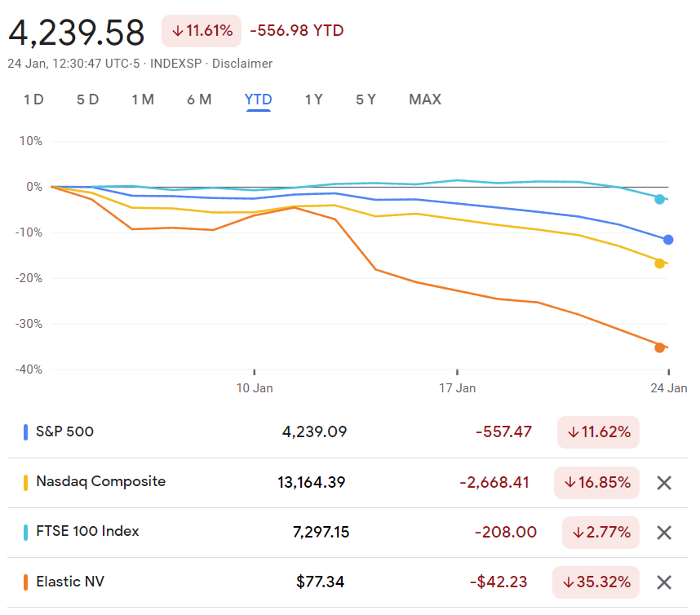Click the red down-arrow 11.61% badge

click(202, 31)
